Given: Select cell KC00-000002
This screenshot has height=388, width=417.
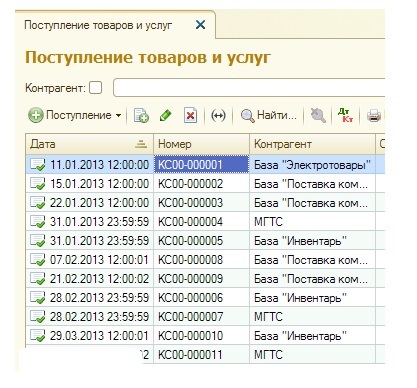Looking at the screenshot, I should point(201,184).
